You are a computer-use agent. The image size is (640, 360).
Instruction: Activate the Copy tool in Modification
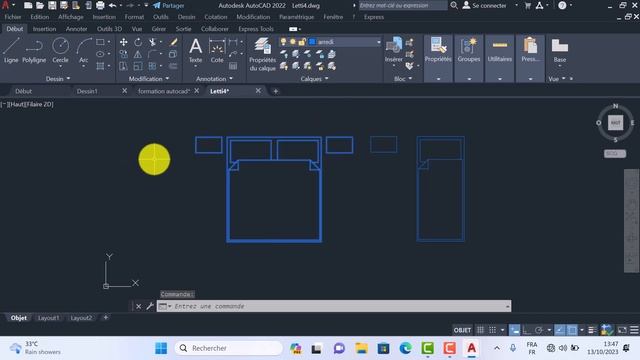coord(123,54)
